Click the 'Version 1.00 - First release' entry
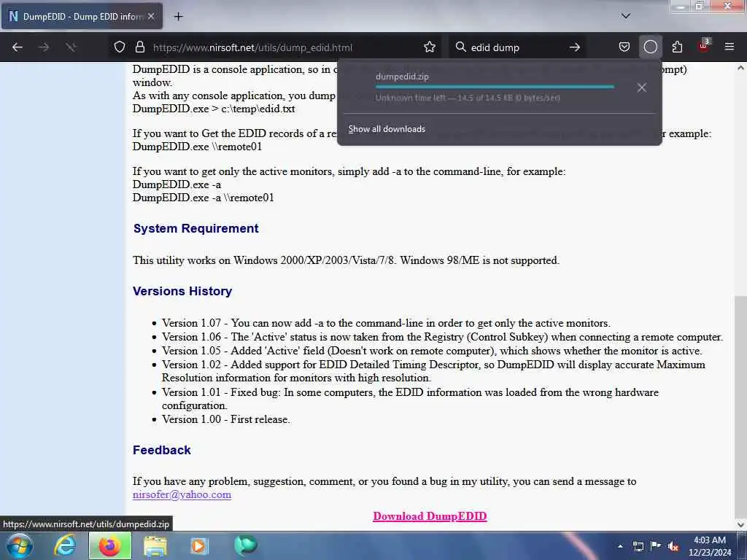 (226, 419)
